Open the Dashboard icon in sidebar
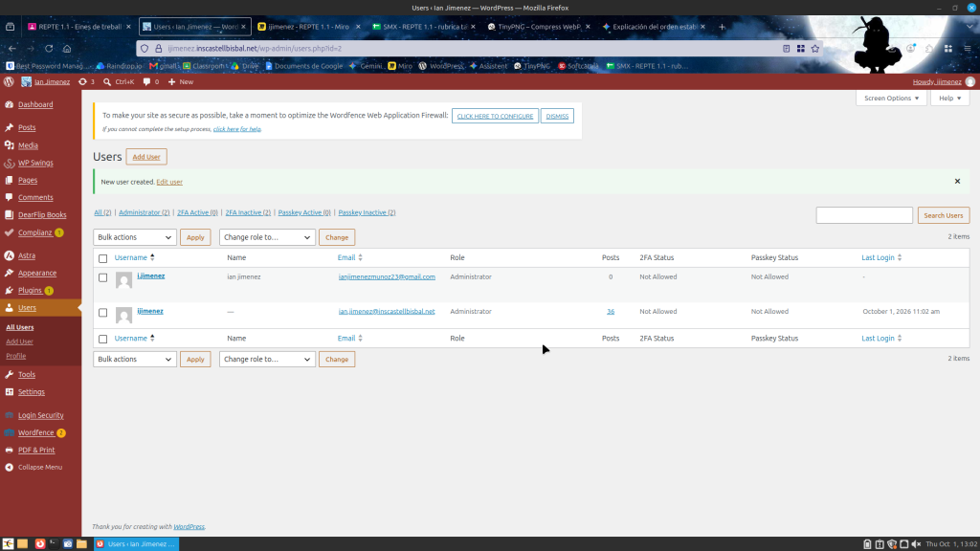 [x=10, y=104]
